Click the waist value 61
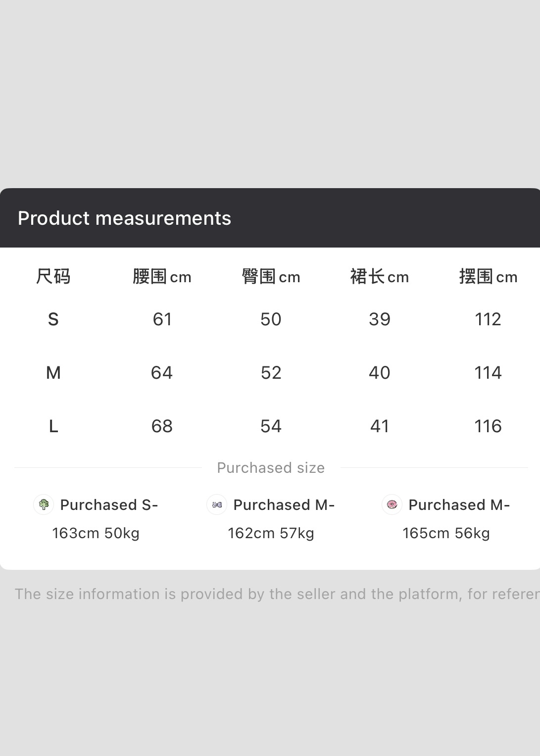This screenshot has height=756, width=540. pyautogui.click(x=162, y=319)
